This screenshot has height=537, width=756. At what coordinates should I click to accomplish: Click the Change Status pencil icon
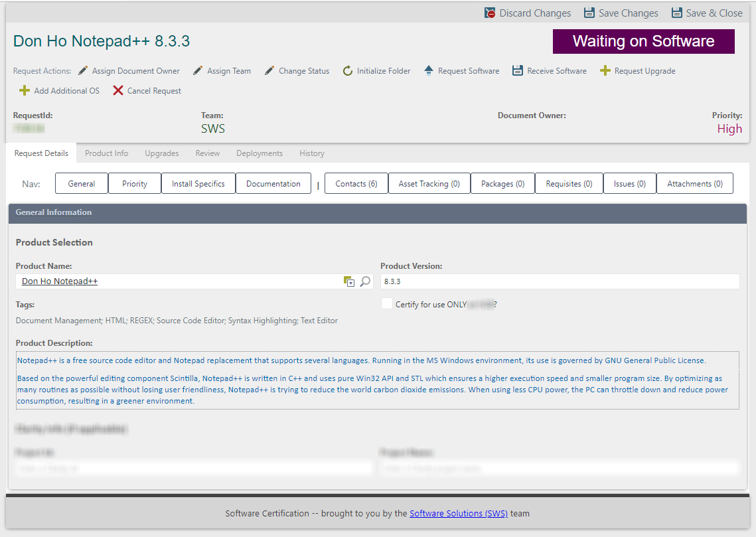click(269, 71)
